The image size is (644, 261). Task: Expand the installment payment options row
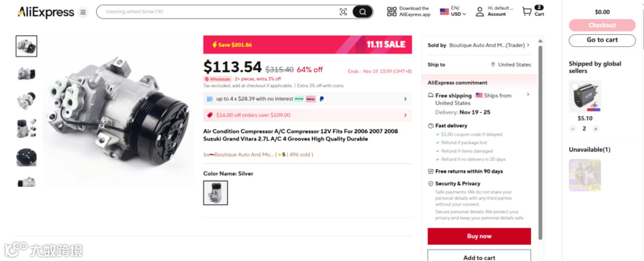(x=405, y=99)
